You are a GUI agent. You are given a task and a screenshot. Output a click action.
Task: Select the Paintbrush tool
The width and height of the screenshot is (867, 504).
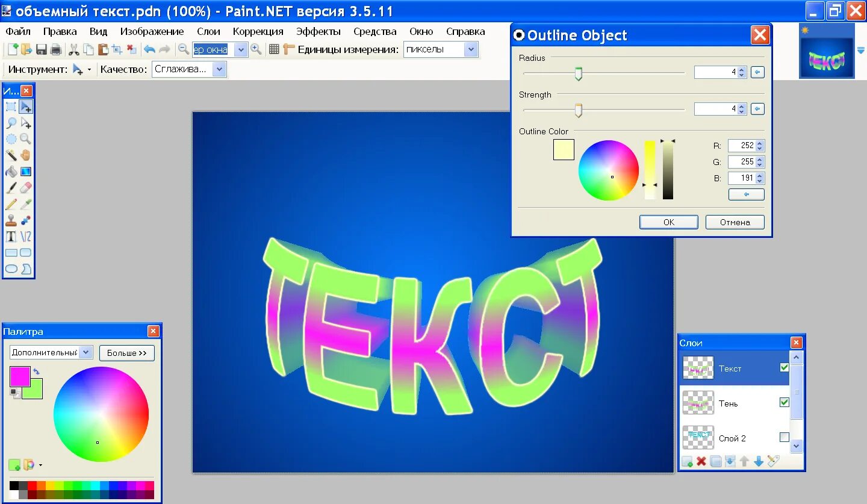click(x=11, y=188)
